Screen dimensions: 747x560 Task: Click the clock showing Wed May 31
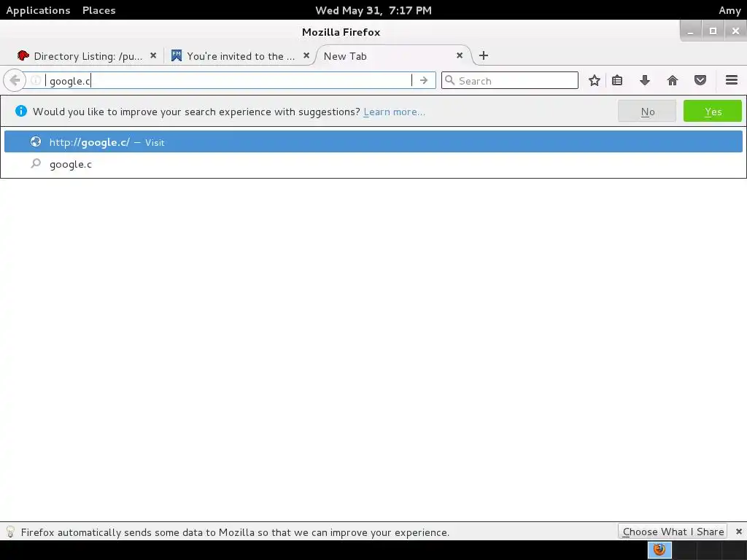pos(373,10)
